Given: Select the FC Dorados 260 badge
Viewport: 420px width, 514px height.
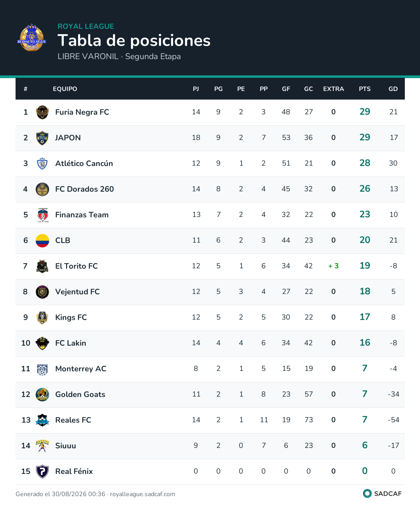Looking at the screenshot, I should [42, 189].
